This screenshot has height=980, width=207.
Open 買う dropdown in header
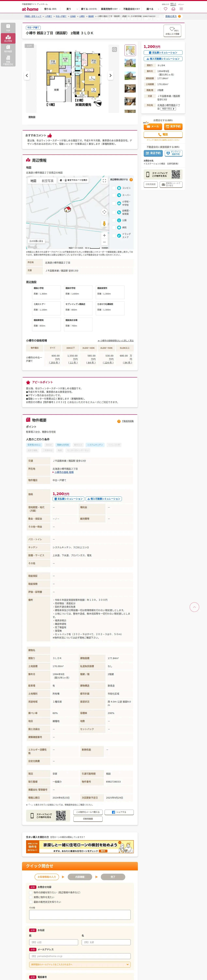(x=72, y=9)
